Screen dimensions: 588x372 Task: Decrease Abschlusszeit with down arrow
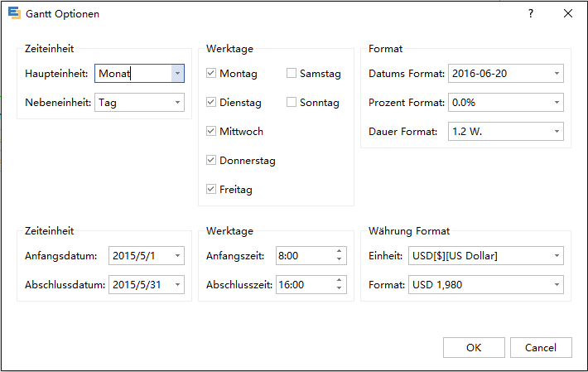coord(340,288)
